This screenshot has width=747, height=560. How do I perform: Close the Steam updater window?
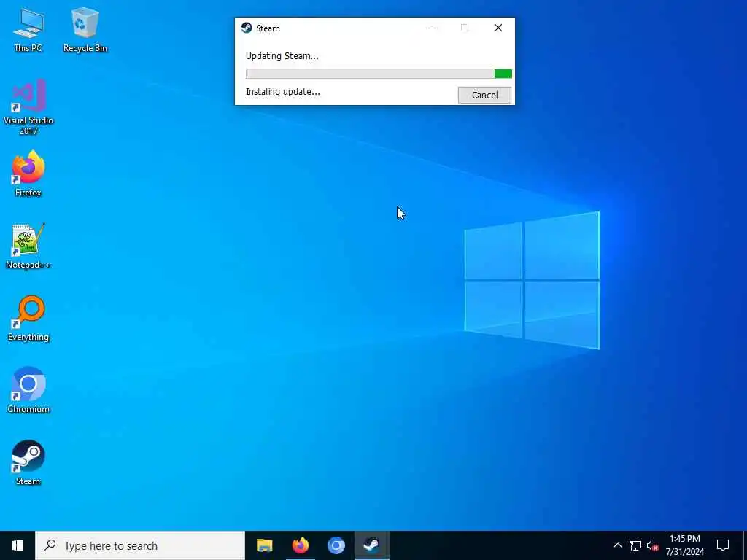[498, 28]
